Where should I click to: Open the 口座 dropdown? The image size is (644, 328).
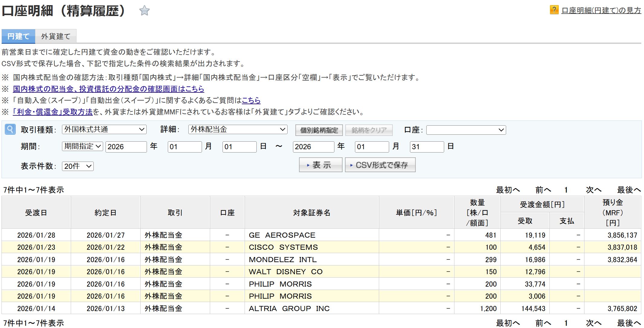click(x=466, y=130)
